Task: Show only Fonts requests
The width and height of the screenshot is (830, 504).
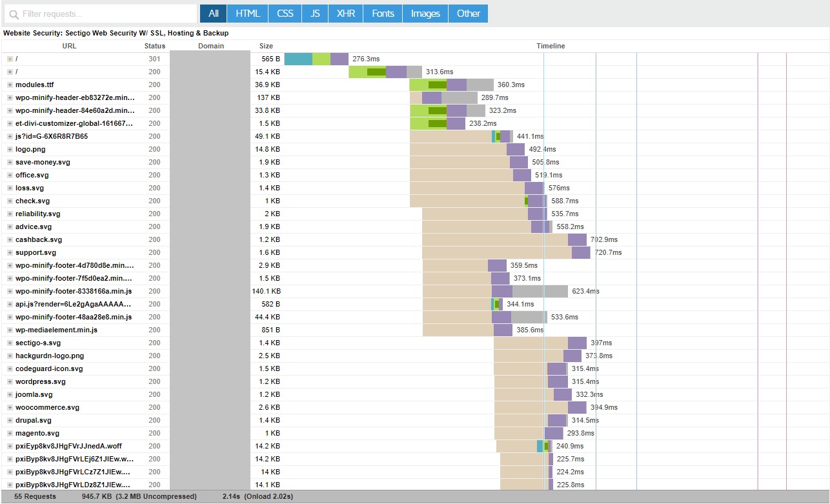Action: click(x=383, y=14)
